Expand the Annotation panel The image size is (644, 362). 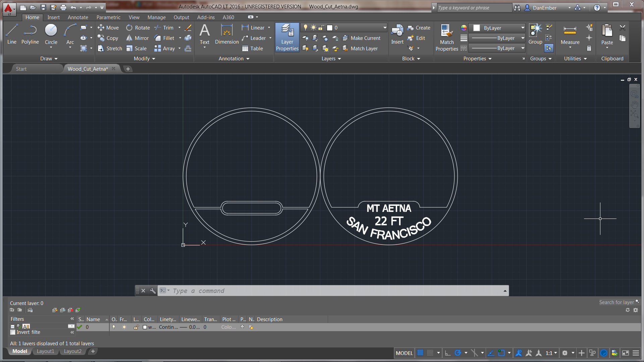tap(234, 59)
